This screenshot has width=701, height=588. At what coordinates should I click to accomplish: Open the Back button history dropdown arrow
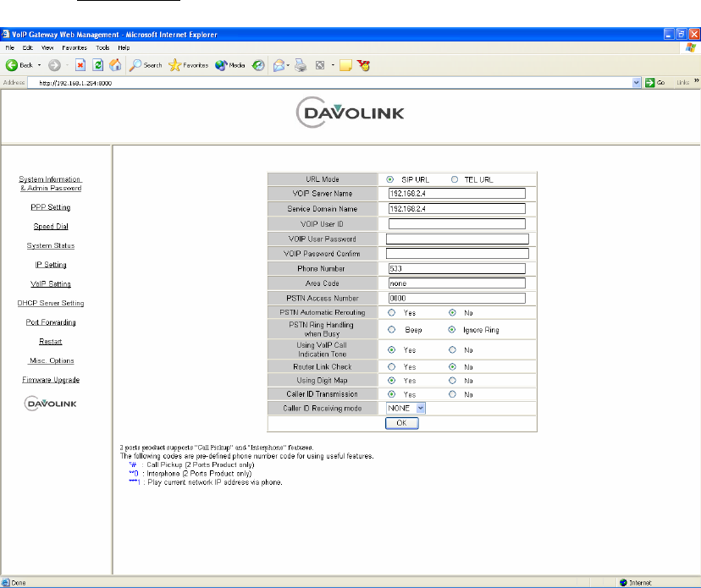[x=39, y=65]
